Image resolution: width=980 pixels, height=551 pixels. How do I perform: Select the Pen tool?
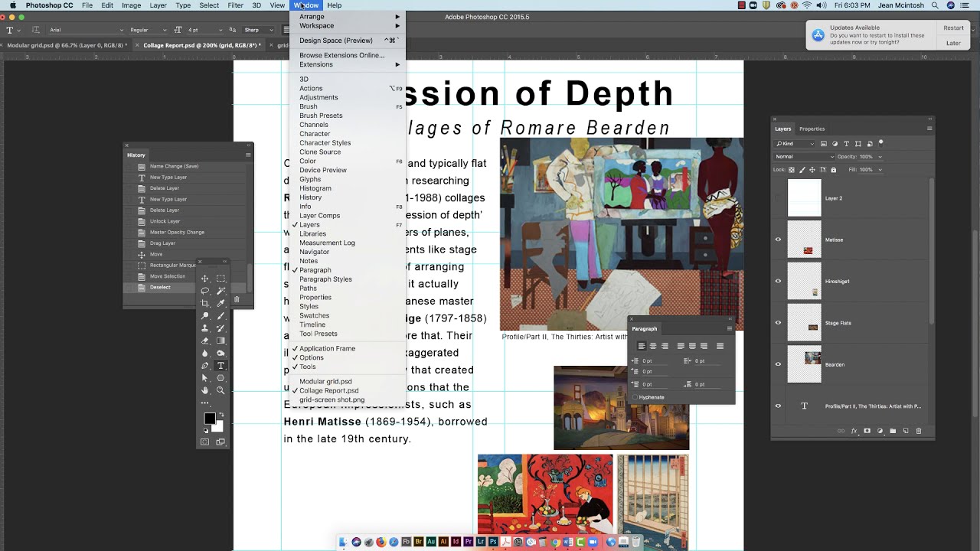click(x=205, y=366)
